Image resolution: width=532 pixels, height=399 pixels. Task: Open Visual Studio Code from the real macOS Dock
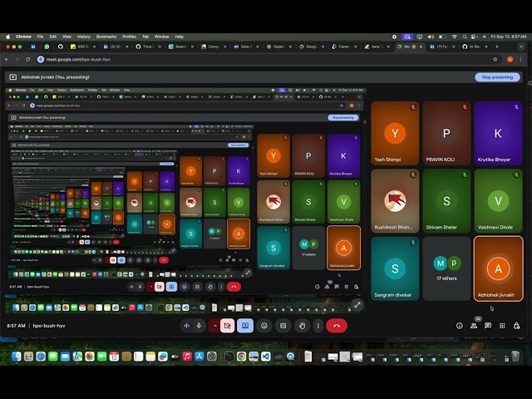pyautogui.click(x=266, y=357)
